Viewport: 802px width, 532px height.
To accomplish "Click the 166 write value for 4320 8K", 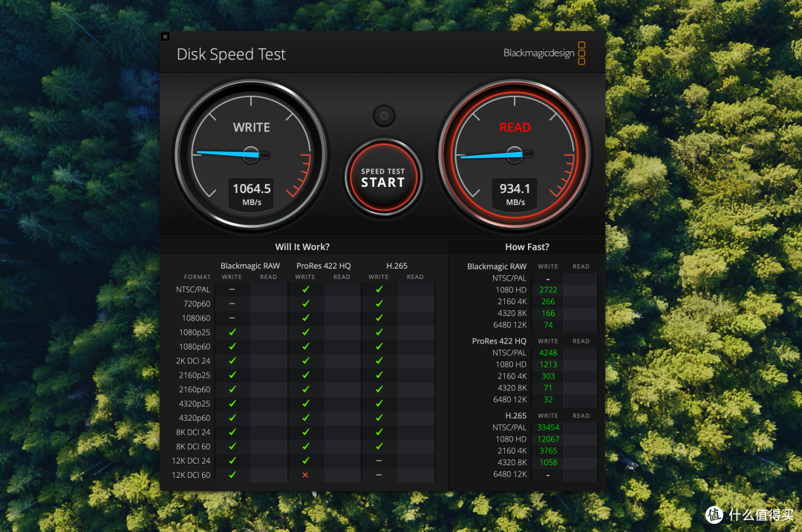I will pyautogui.click(x=548, y=313).
